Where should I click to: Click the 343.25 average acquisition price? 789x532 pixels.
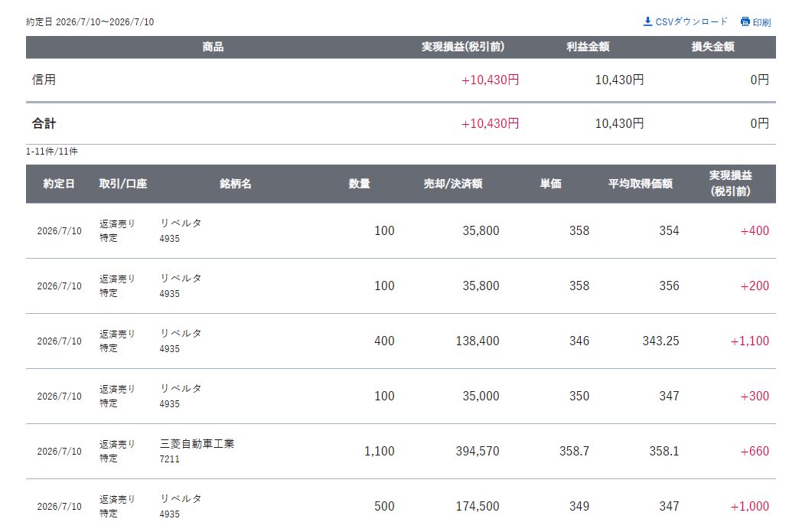pyautogui.click(x=660, y=341)
